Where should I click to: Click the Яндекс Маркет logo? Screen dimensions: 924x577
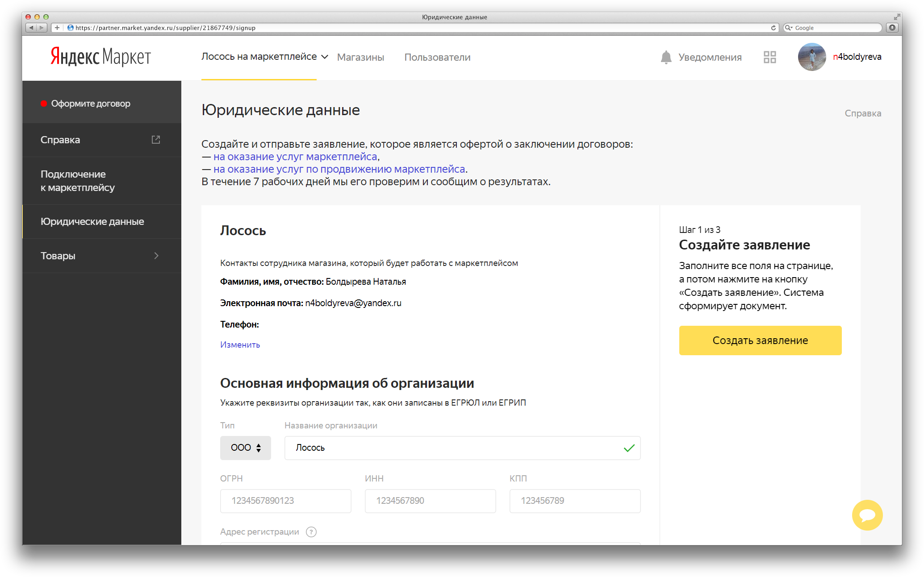(100, 57)
